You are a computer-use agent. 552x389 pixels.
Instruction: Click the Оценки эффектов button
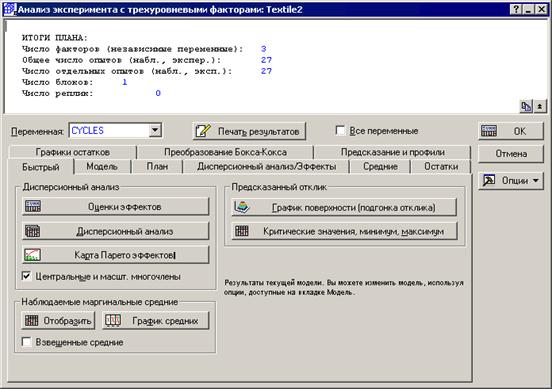[115, 207]
